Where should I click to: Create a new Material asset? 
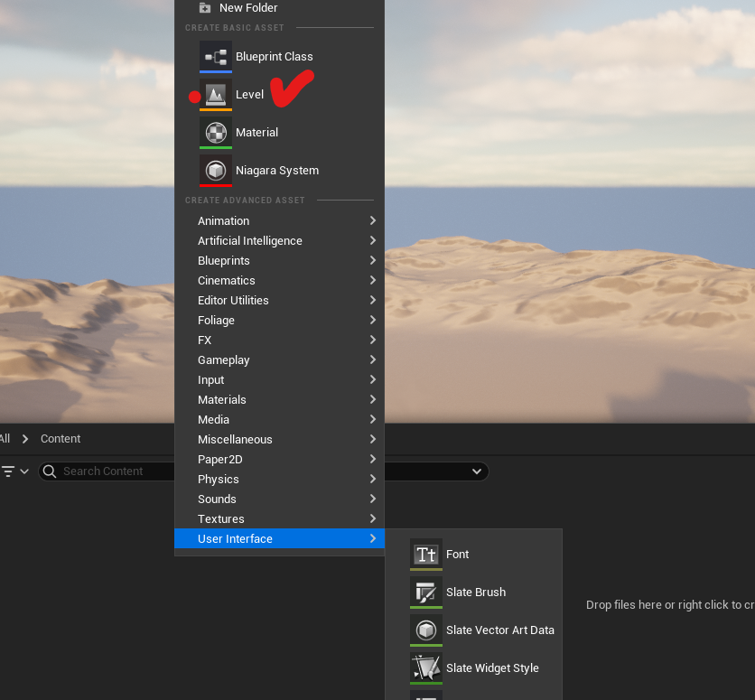[x=279, y=133]
